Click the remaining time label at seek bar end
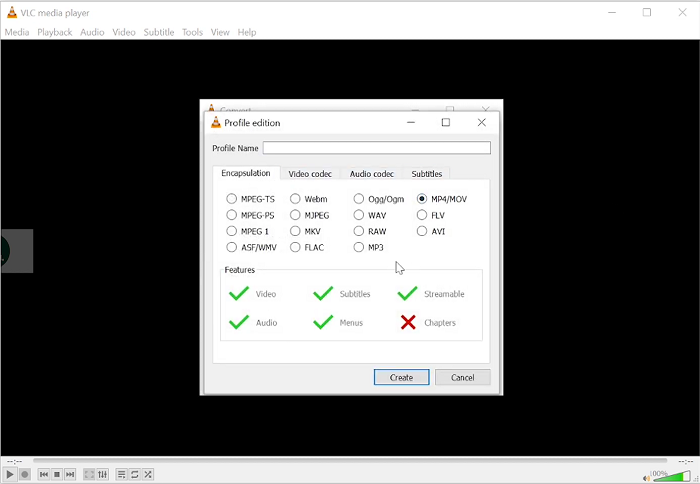The height and width of the screenshot is (484, 700). tap(685, 461)
